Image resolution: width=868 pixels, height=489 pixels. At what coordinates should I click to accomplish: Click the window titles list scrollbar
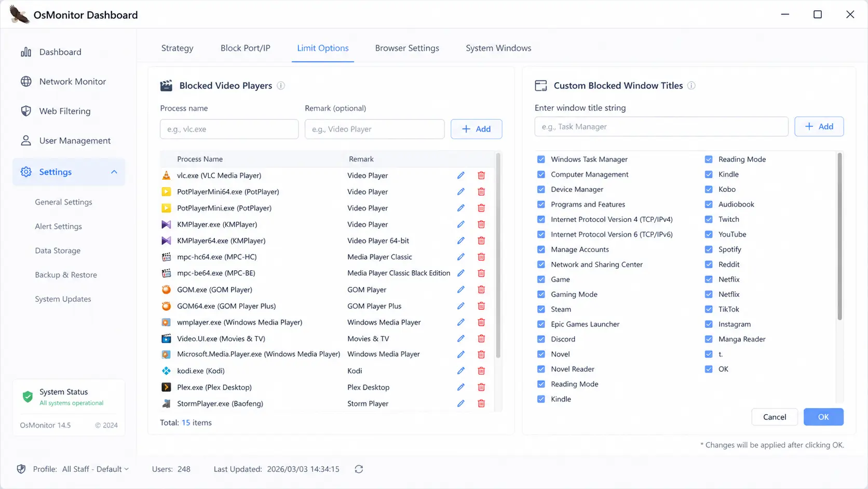[839, 236]
